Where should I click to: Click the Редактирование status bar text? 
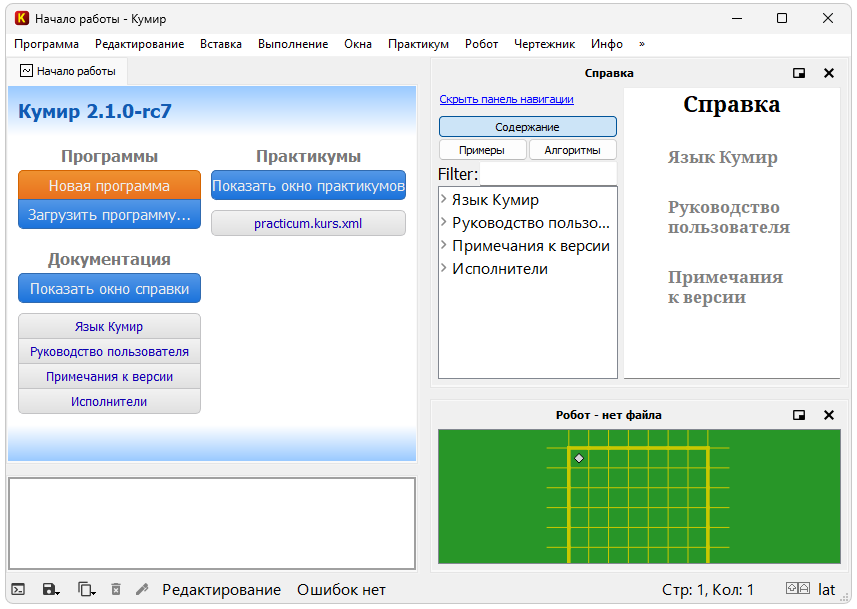pyautogui.click(x=221, y=590)
